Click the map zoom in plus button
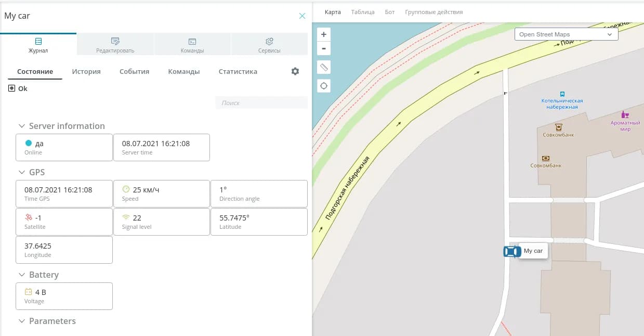Screen dimensions: 644x336 point(324,34)
